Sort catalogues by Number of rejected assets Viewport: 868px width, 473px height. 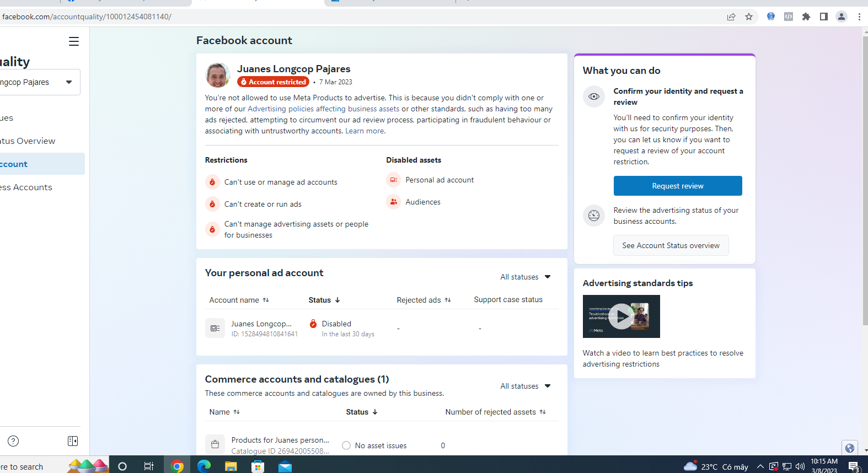click(496, 412)
